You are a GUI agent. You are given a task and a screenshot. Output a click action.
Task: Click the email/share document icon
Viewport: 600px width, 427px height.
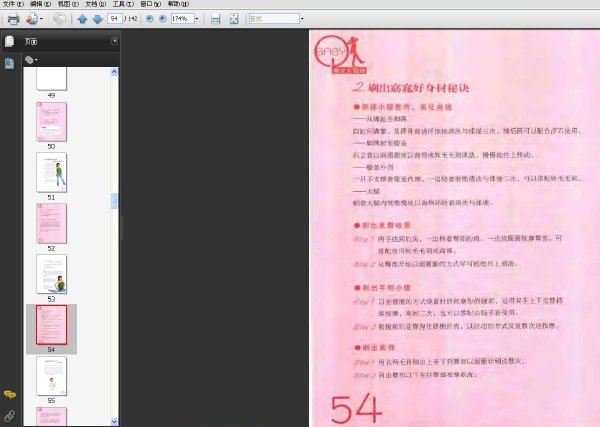click(32, 18)
